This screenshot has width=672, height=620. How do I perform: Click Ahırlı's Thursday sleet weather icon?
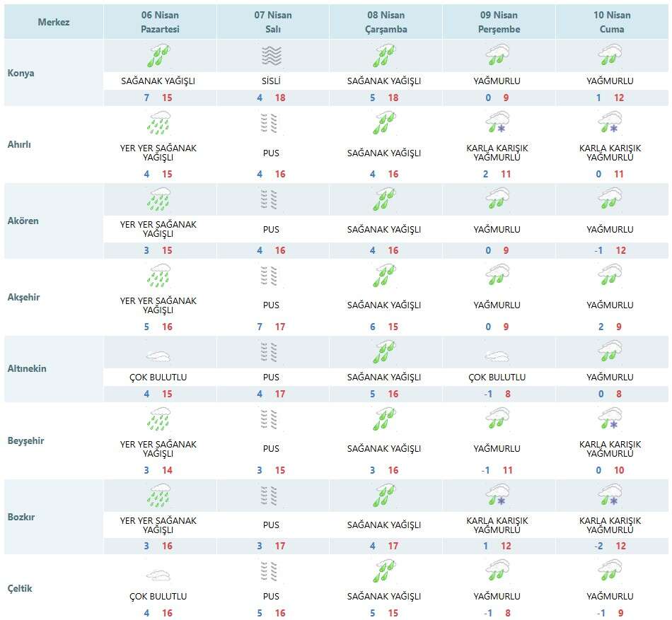497,124
